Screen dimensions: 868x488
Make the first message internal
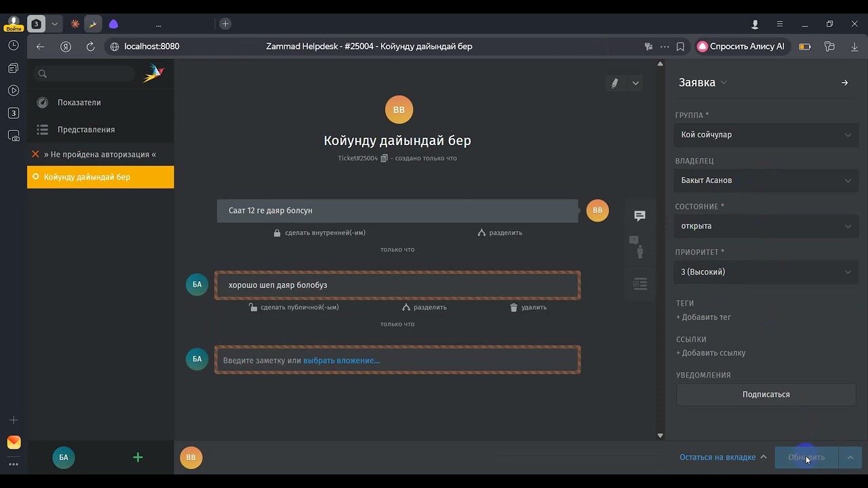(319, 232)
